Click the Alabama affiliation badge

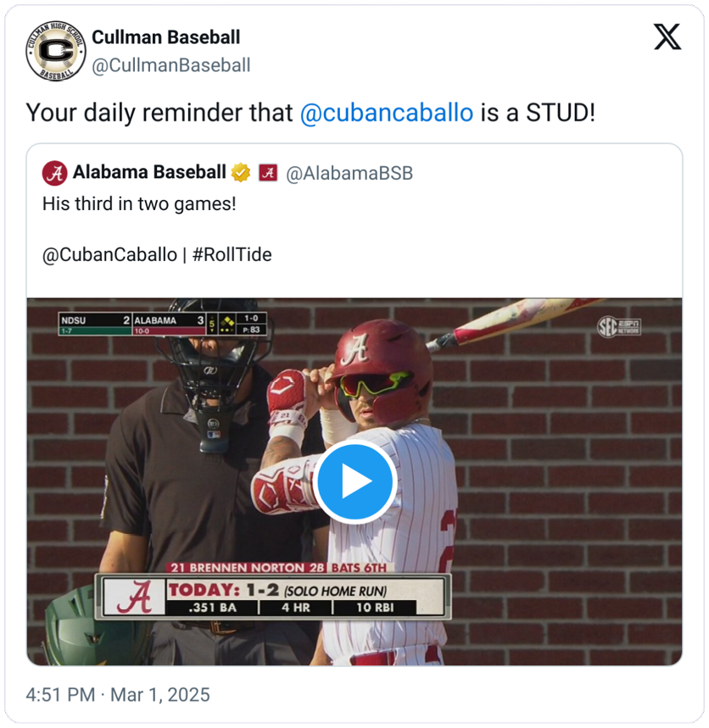point(268,173)
